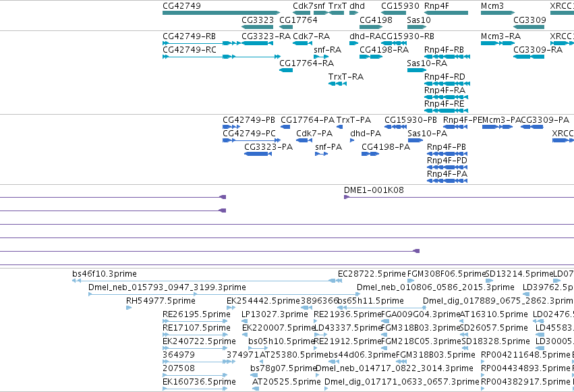
Task: Click the Sas10 gene label
Action: (419, 20)
